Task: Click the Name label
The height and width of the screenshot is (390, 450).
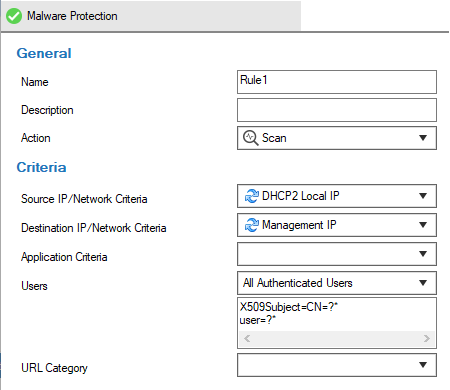Action: (35, 82)
